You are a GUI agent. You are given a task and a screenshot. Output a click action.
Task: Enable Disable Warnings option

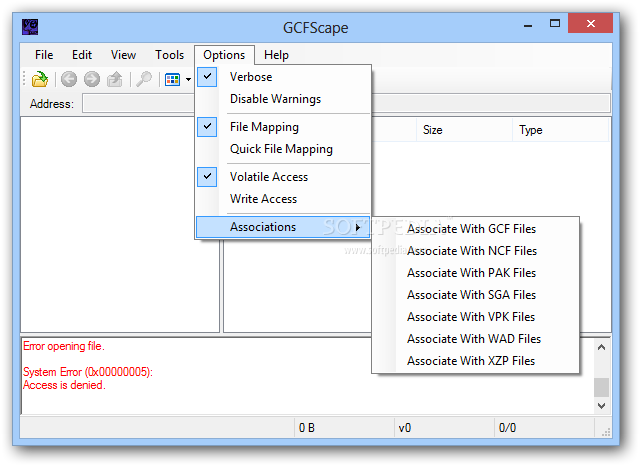pos(283,99)
